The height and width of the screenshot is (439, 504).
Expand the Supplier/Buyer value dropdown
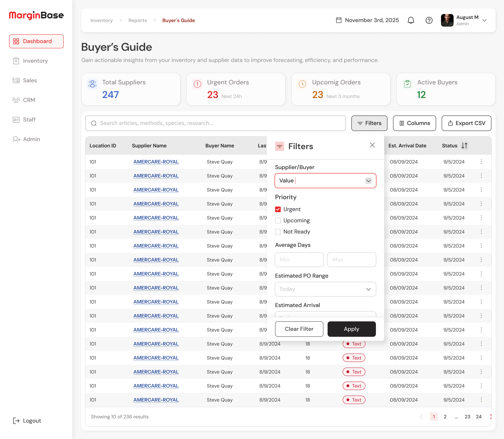pos(368,181)
